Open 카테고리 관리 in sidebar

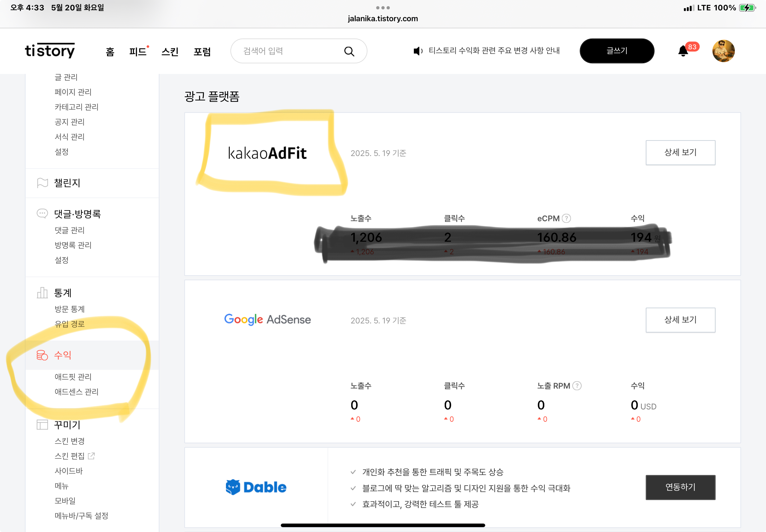[x=76, y=107]
